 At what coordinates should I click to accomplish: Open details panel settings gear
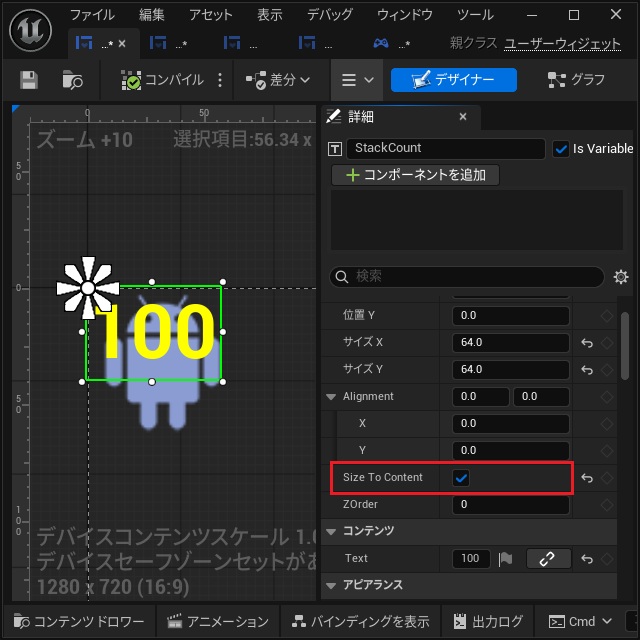click(x=621, y=277)
